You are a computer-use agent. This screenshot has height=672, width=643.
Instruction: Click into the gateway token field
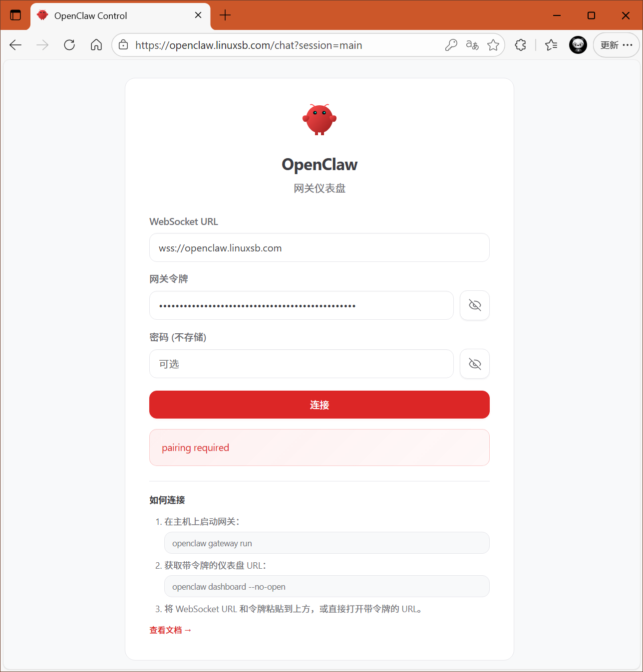click(x=302, y=305)
